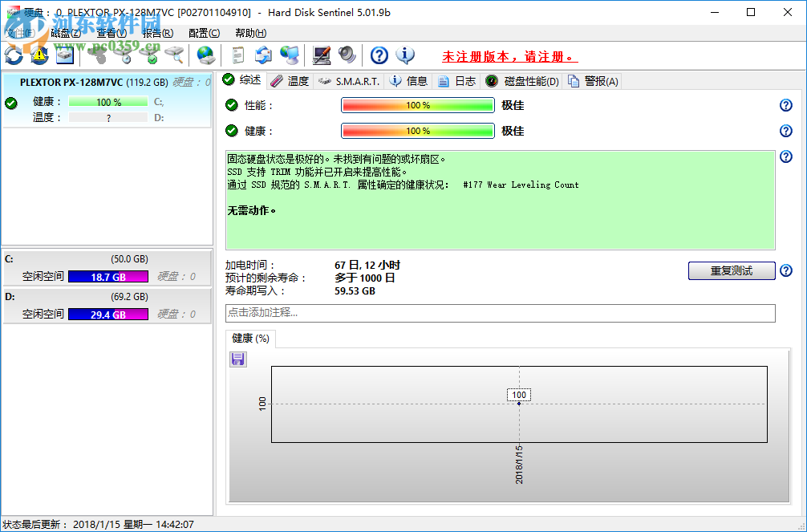Screen dimensions: 807x532
Task: Open the network computer monitoring icon
Action: 290,55
